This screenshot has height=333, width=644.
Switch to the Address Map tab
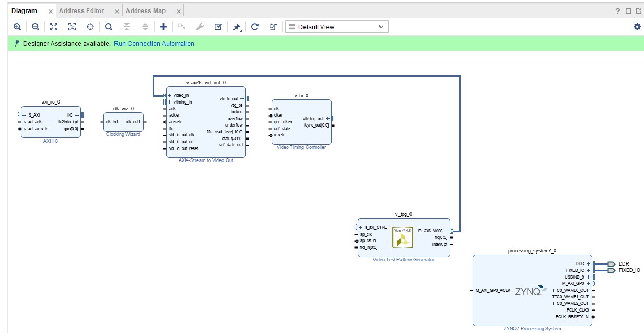pos(146,10)
